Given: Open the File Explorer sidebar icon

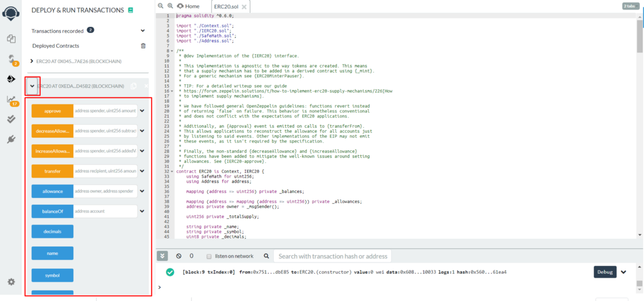Looking at the screenshot, I should pyautogui.click(x=11, y=39).
